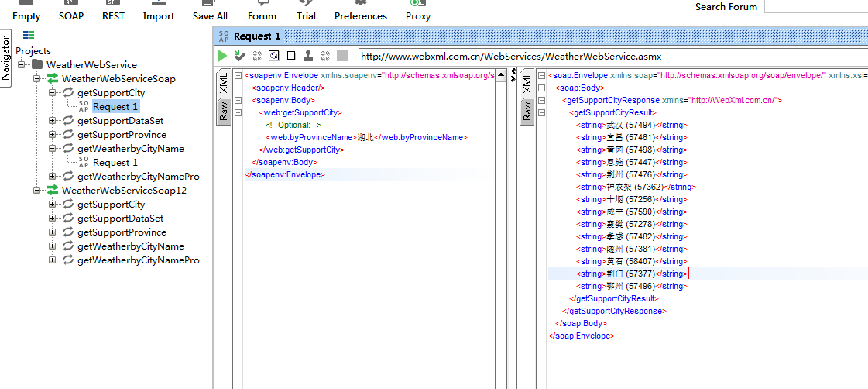
Task: Collapse the WeatherWebServiceSoap12 interface node
Action: pyautogui.click(x=37, y=190)
